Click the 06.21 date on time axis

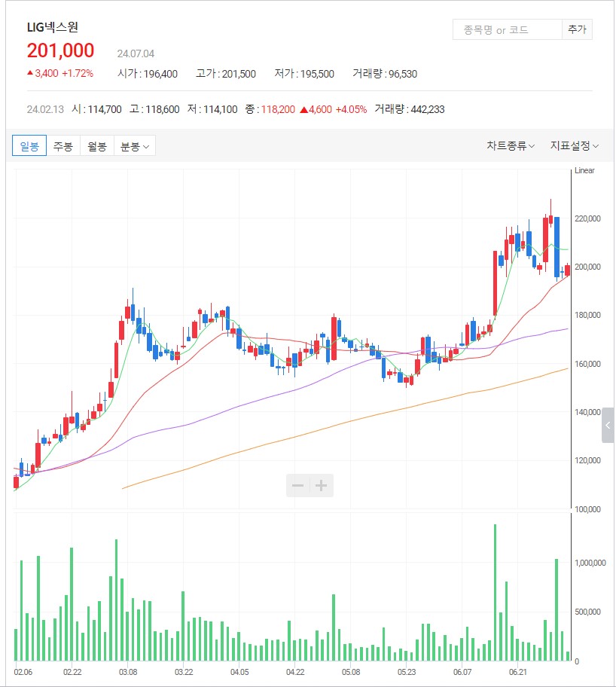coord(517,671)
